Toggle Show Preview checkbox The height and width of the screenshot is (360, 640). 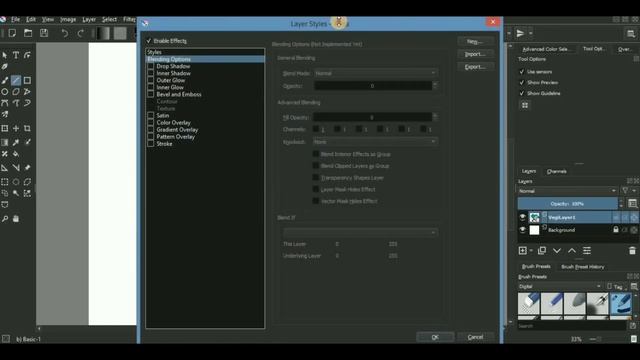tap(522, 82)
